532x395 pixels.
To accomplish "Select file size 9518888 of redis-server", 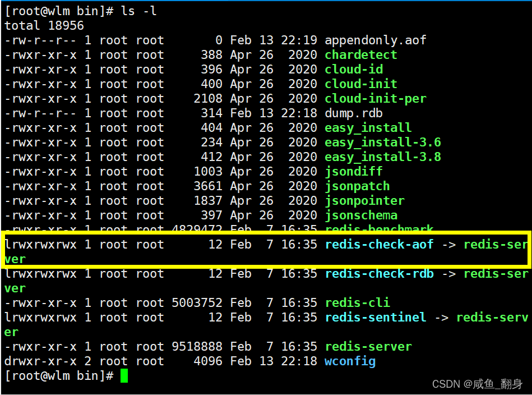I will (197, 347).
